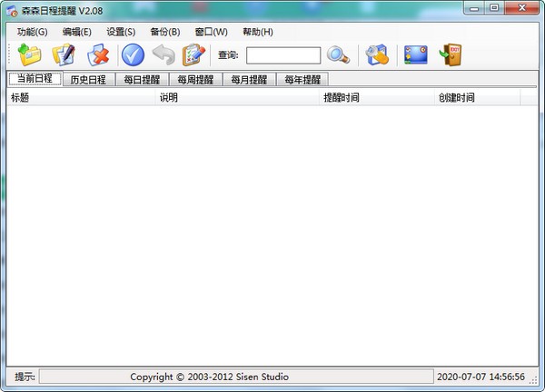545x392 pixels.
Task: Click the gray undo arrow icon
Action: point(163,55)
